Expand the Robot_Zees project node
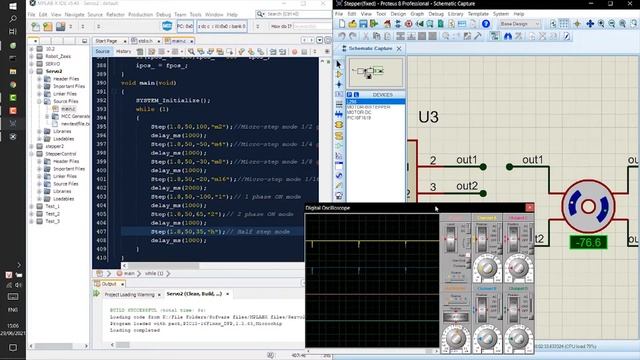This screenshot has width=640, height=360. [31, 56]
